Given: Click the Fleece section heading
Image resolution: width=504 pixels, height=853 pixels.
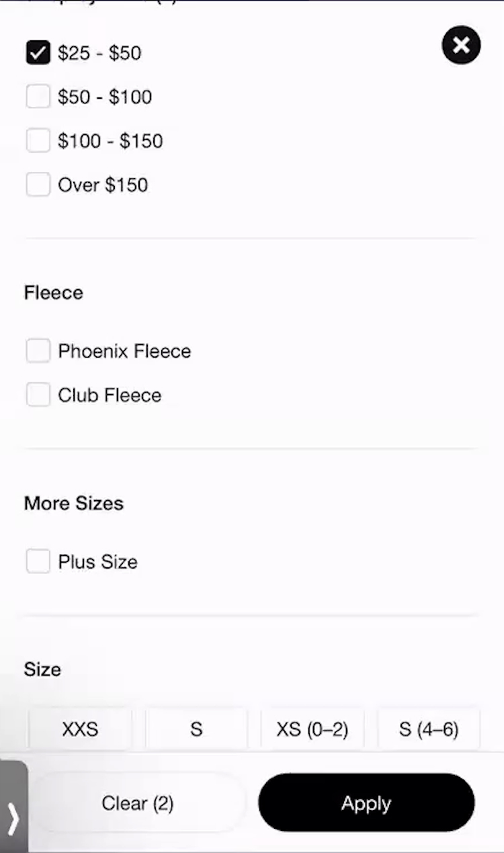Looking at the screenshot, I should [54, 293].
